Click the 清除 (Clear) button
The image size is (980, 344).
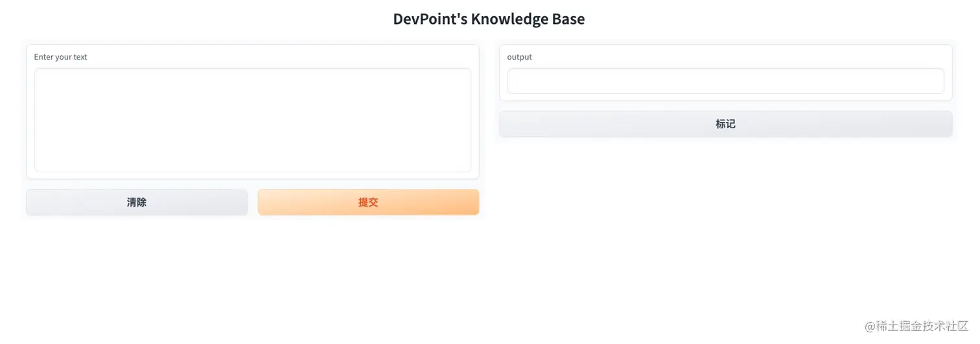(137, 202)
